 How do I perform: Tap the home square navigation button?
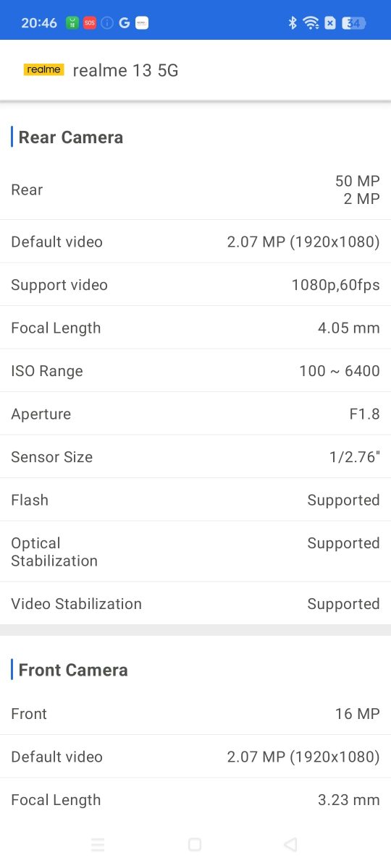(x=194, y=844)
